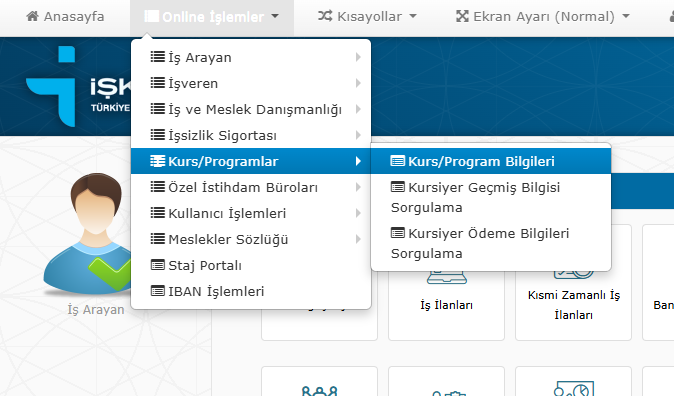Expand the İşveren submenu arrow
The height and width of the screenshot is (396, 674).
358,83
